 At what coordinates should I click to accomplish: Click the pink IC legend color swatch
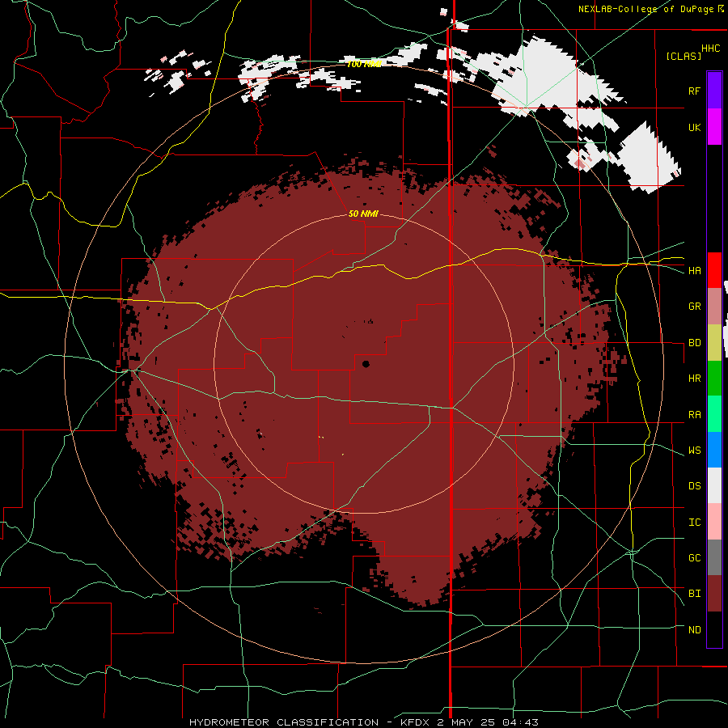tap(714, 522)
